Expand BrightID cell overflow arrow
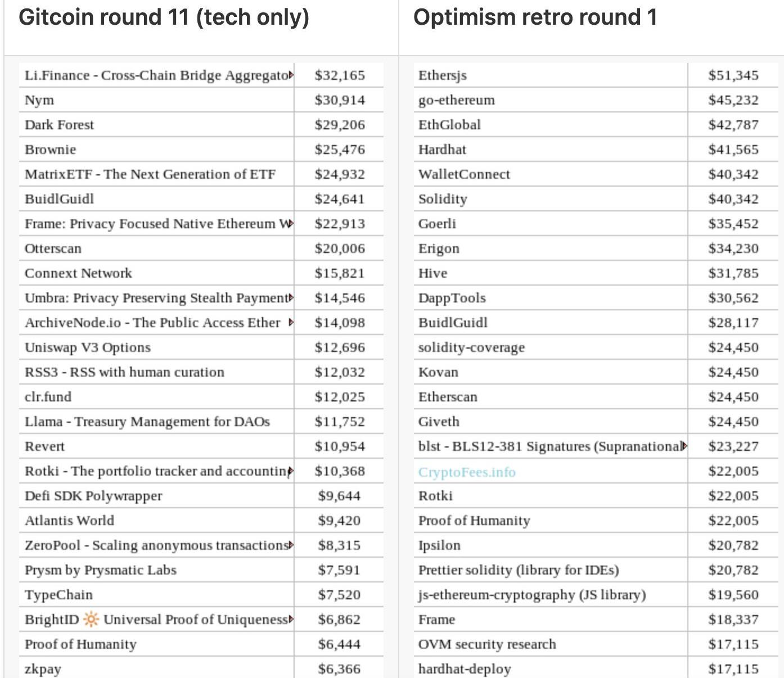Screen dimensions: 784x678 291,620
